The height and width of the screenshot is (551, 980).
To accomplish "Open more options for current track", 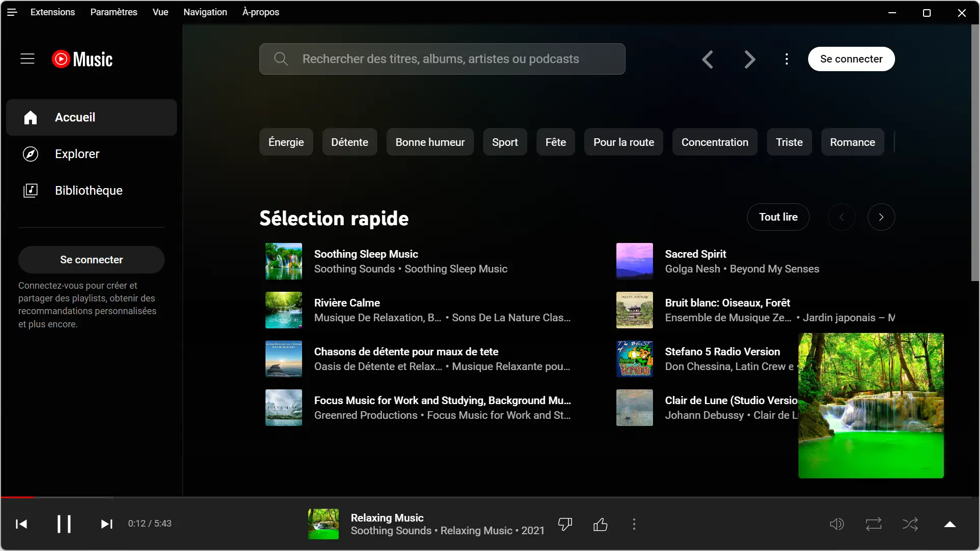I will coord(635,524).
